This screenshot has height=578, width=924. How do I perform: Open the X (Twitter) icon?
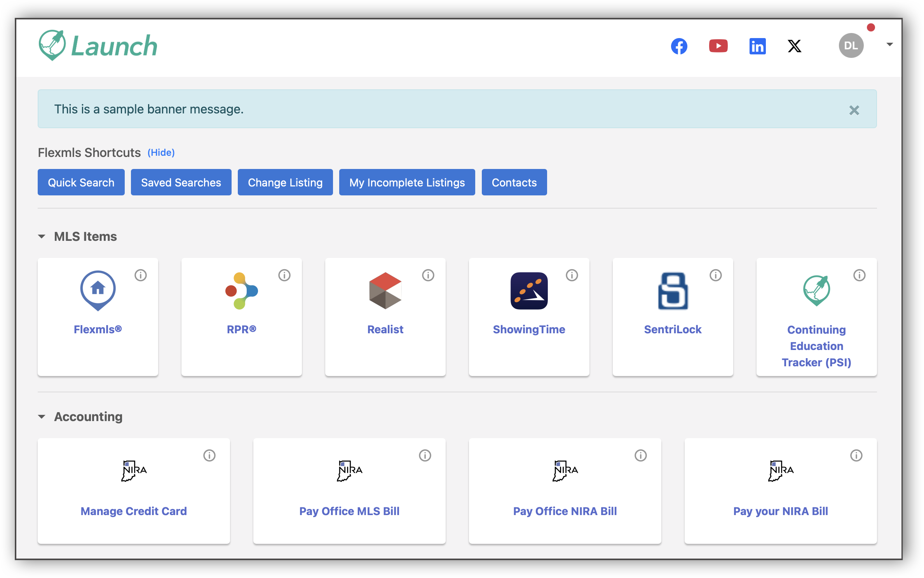point(794,46)
